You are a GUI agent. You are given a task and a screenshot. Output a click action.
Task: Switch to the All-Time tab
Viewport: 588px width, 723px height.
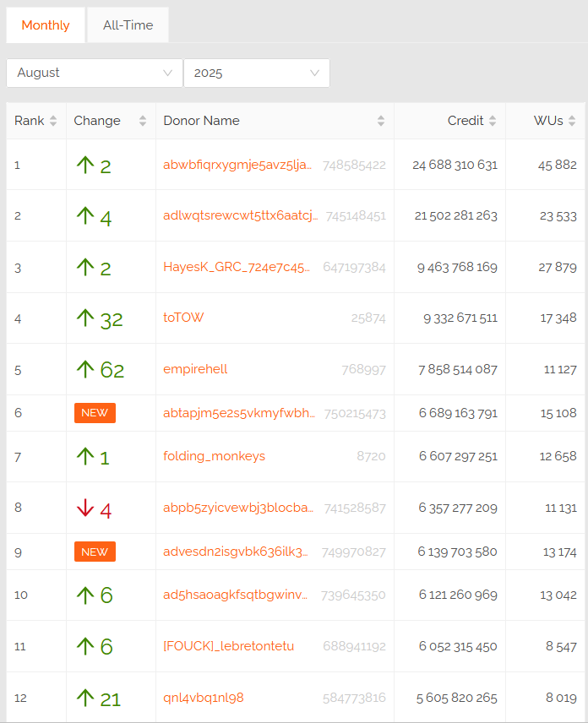click(x=128, y=25)
